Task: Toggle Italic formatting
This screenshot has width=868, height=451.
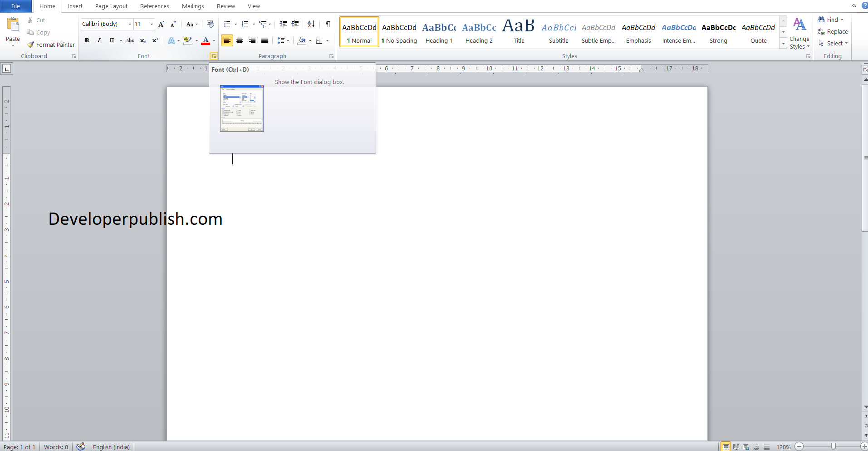Action: (x=99, y=40)
